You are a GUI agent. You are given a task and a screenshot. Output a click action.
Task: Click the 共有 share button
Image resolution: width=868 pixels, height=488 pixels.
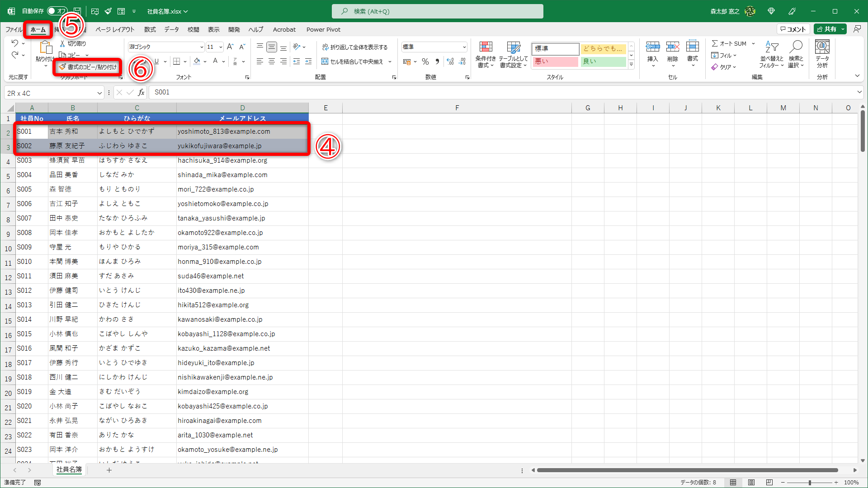coord(826,29)
